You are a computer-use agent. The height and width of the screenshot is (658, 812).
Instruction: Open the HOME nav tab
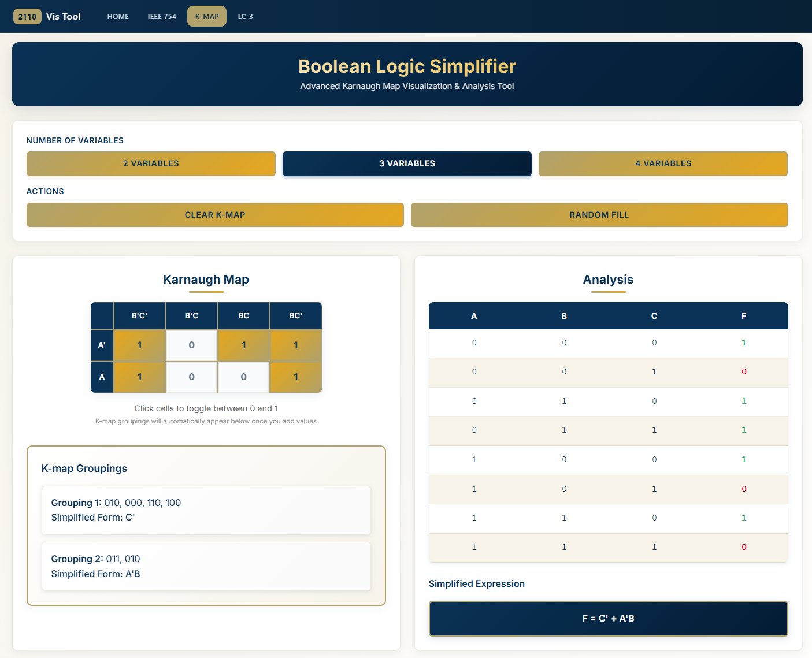tap(118, 17)
